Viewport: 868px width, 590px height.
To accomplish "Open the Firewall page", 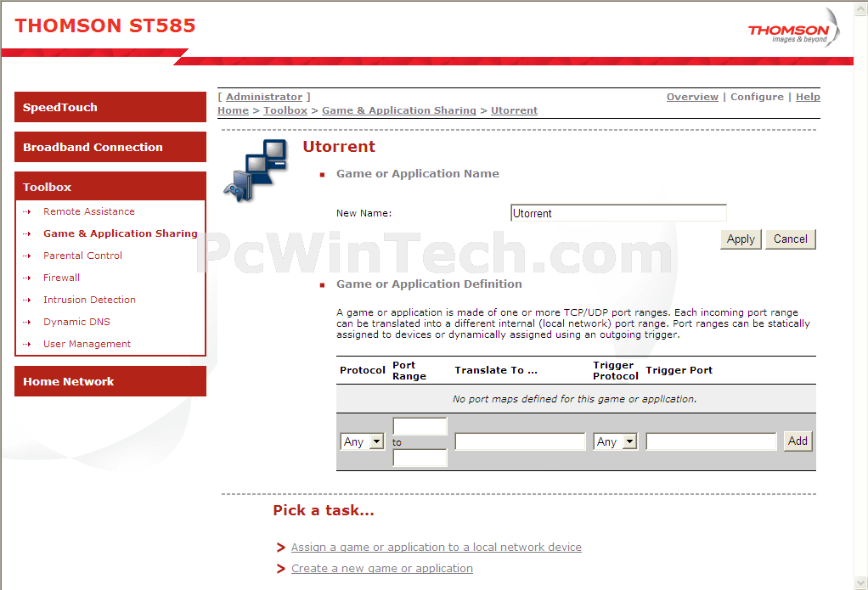I will 61,278.
